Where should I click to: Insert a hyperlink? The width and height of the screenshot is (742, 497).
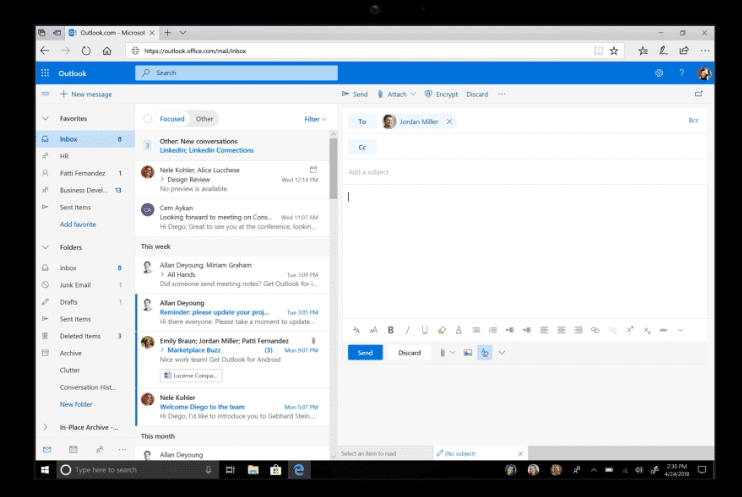tap(595, 330)
